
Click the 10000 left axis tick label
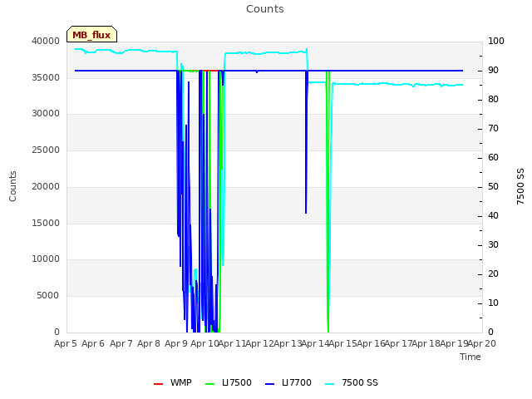pyautogui.click(x=46, y=259)
